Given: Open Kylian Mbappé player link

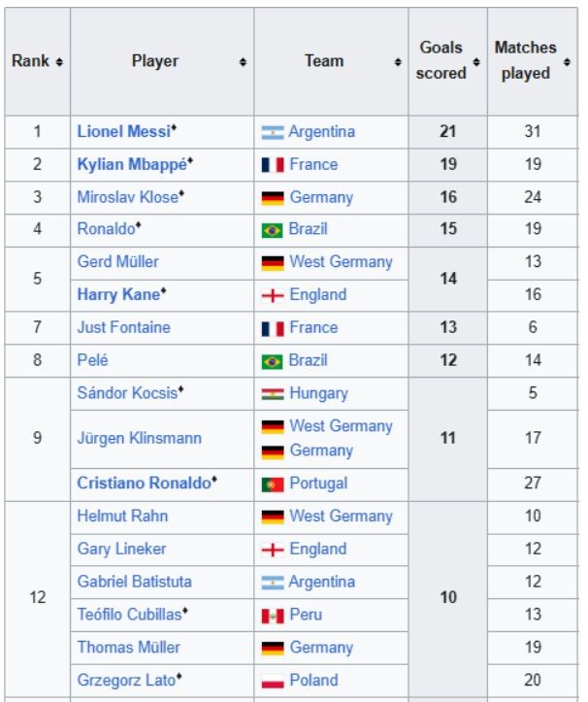Looking at the screenshot, I should click(132, 165).
